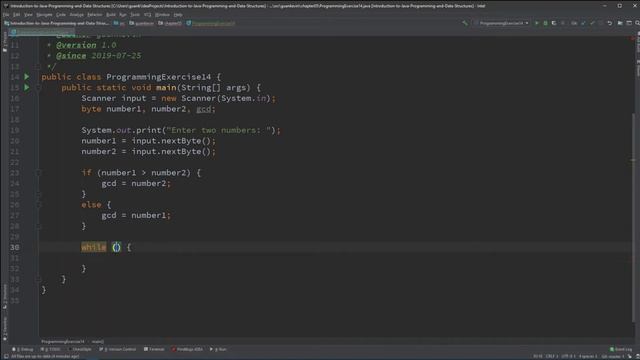Image resolution: width=640 pixels, height=360 pixels.
Task: Click the greyed-out Stop toolbar icon
Action: point(563,23)
